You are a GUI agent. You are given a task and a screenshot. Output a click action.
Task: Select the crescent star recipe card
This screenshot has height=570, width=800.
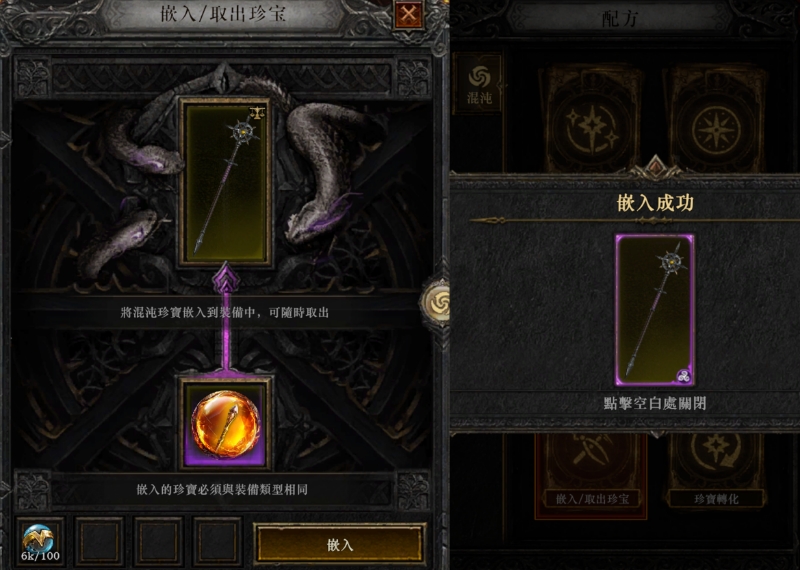591,119
